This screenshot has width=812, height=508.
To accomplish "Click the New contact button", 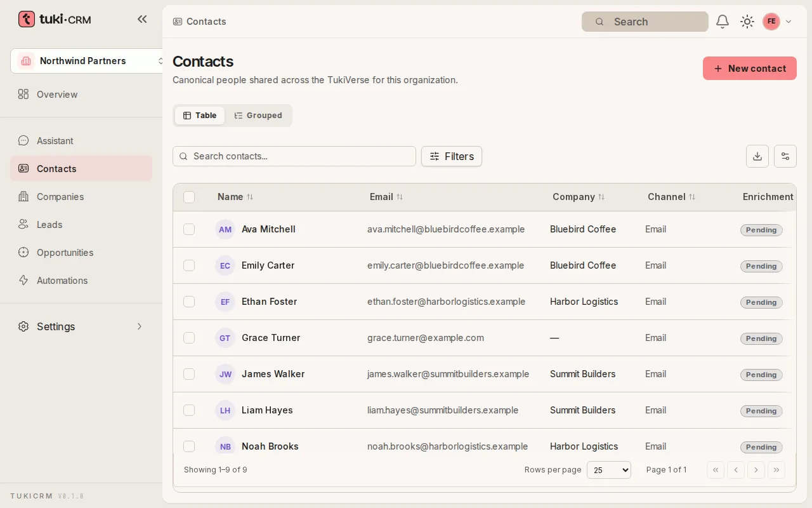I will click(x=750, y=69).
